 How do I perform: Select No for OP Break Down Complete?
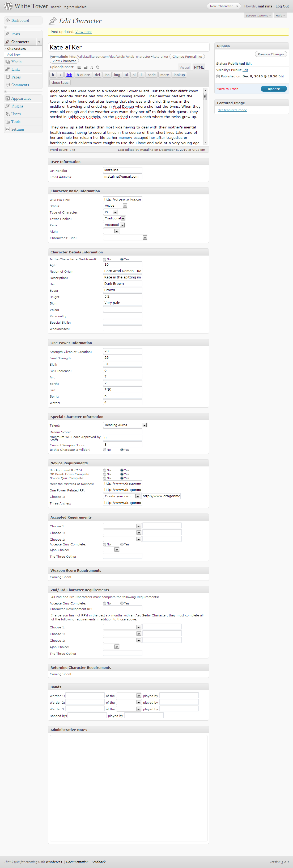(105, 474)
